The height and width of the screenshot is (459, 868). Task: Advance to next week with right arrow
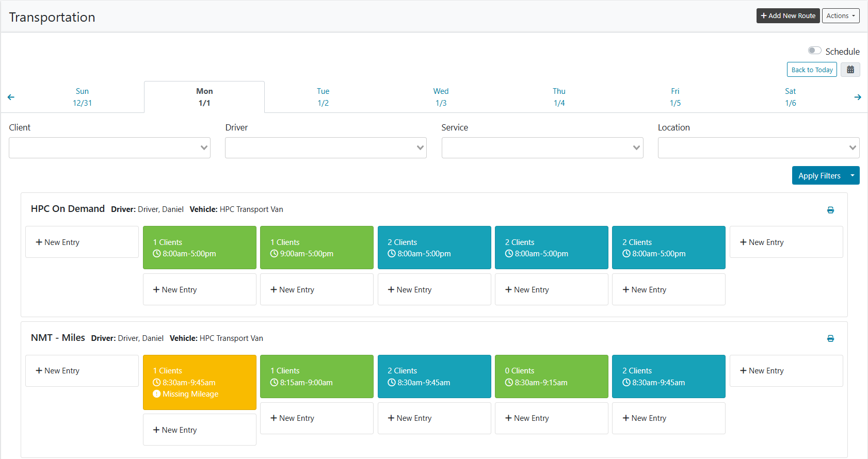click(858, 97)
